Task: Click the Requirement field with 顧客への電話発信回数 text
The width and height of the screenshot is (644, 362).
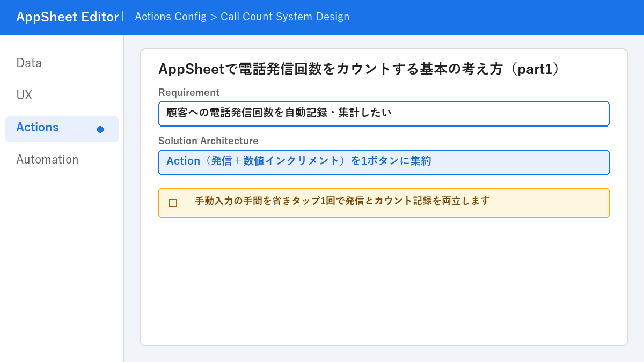Action: point(384,114)
